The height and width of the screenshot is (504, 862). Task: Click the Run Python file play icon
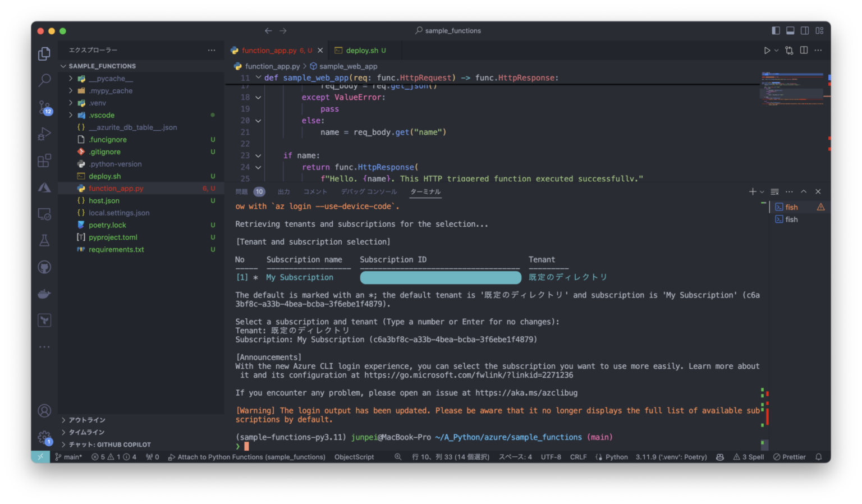[x=767, y=51]
